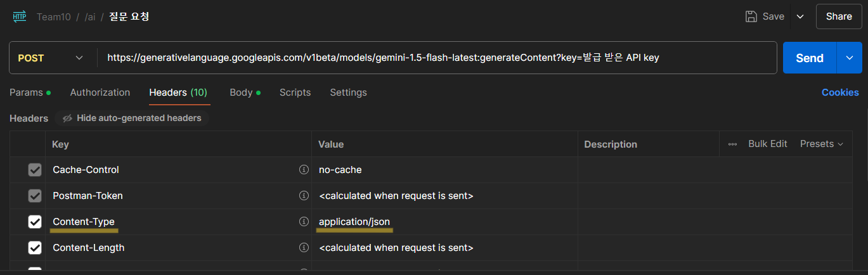Viewport: 868px width, 275px height.
Task: Click the blue Send button
Action: tap(810, 58)
